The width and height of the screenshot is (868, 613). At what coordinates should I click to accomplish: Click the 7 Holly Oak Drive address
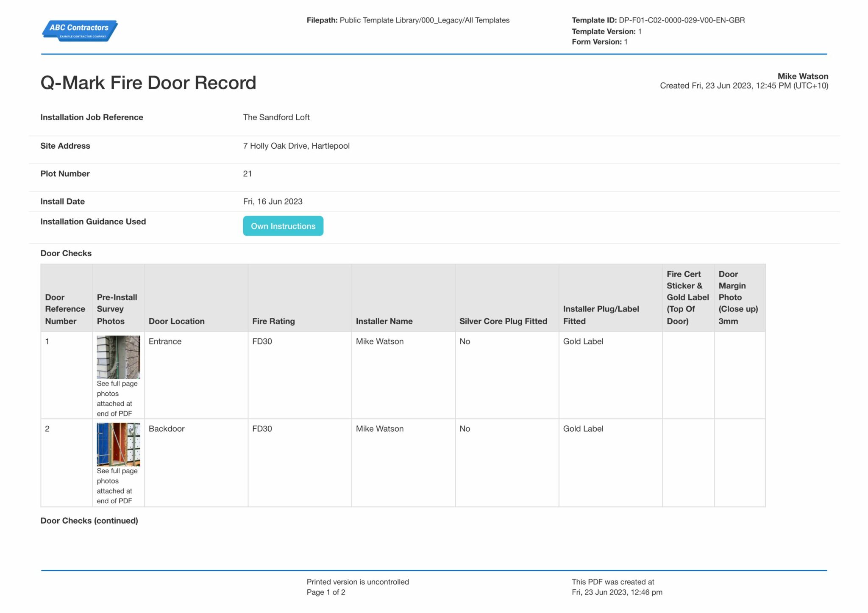[296, 146]
